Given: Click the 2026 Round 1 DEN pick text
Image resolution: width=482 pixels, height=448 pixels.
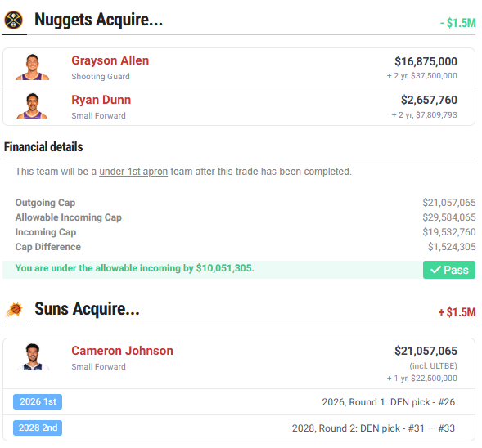Looking at the screenshot, I should [388, 402].
